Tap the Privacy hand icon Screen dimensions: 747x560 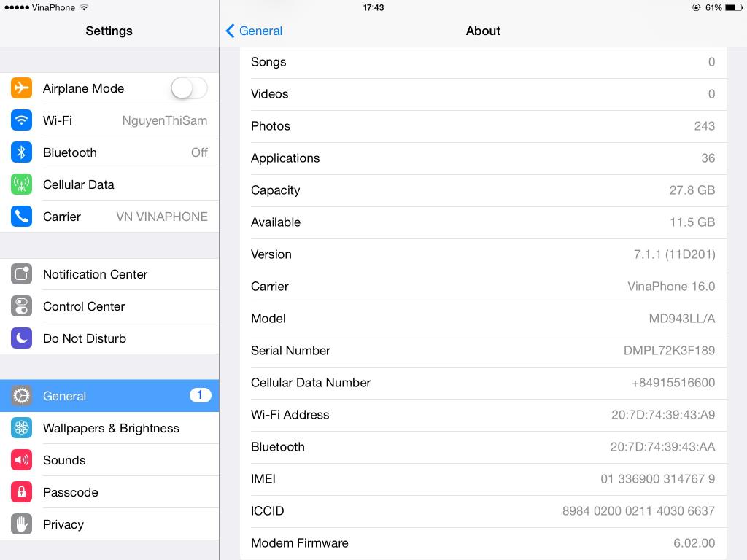(21, 524)
